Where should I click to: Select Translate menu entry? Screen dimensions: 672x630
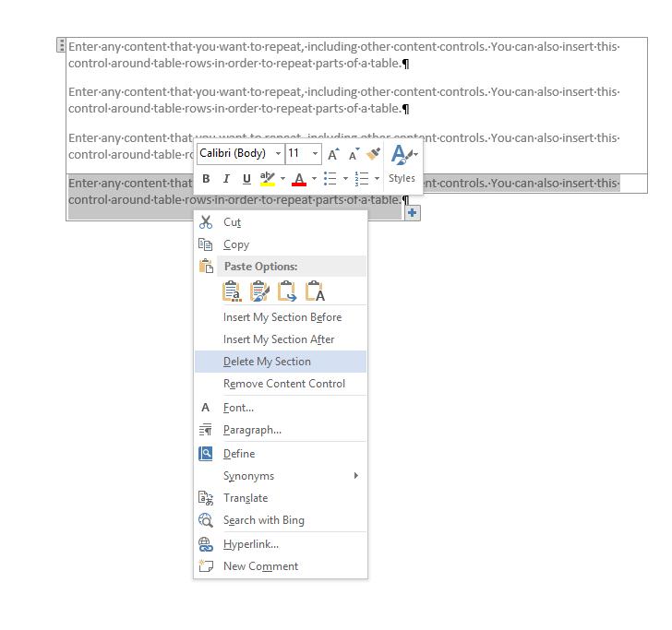coord(281,498)
